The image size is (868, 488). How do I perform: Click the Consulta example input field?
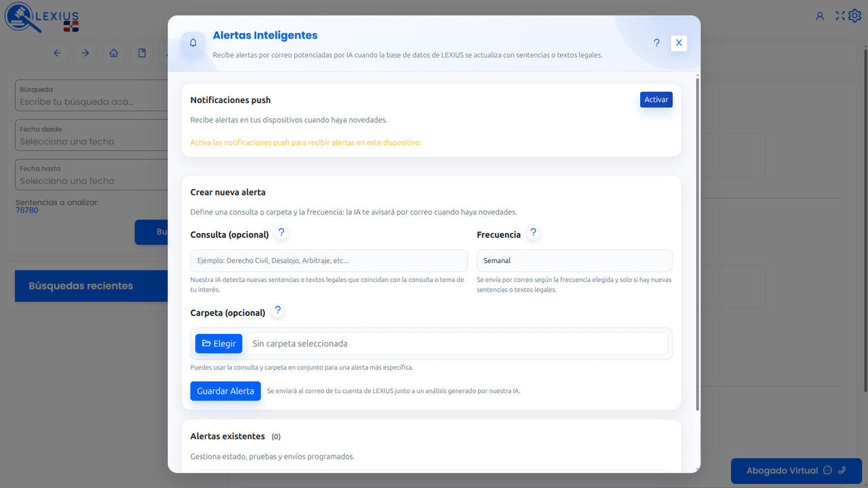[328, 260]
